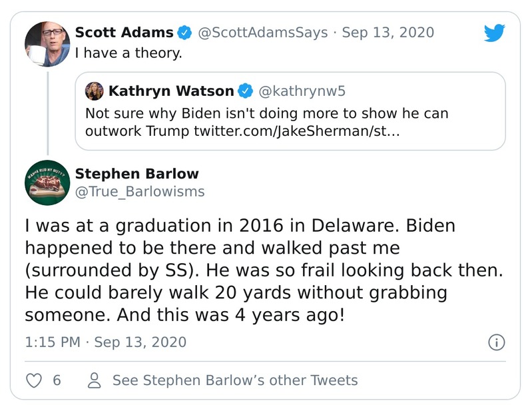Open Scott Adams profile picture
Viewport: 532px width, 413px height.
47,44
